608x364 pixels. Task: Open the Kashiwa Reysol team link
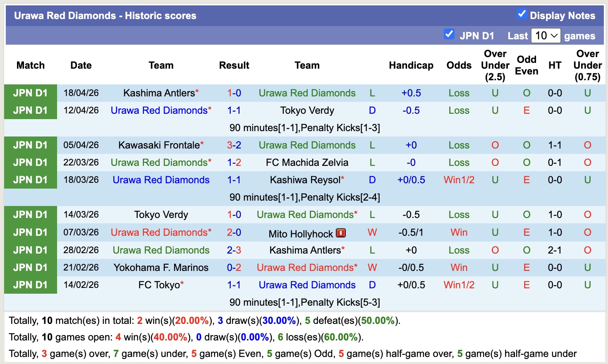pyautogui.click(x=306, y=180)
